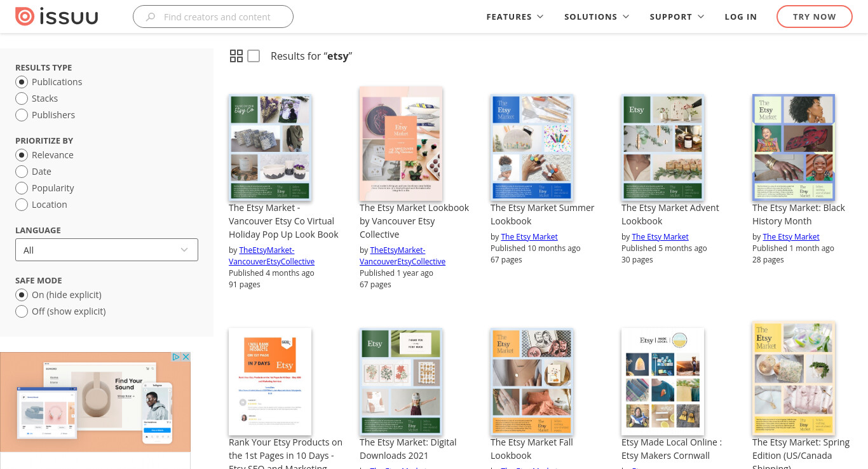Expand the Solutions menu
Image resolution: width=868 pixels, height=469 pixels.
click(597, 17)
